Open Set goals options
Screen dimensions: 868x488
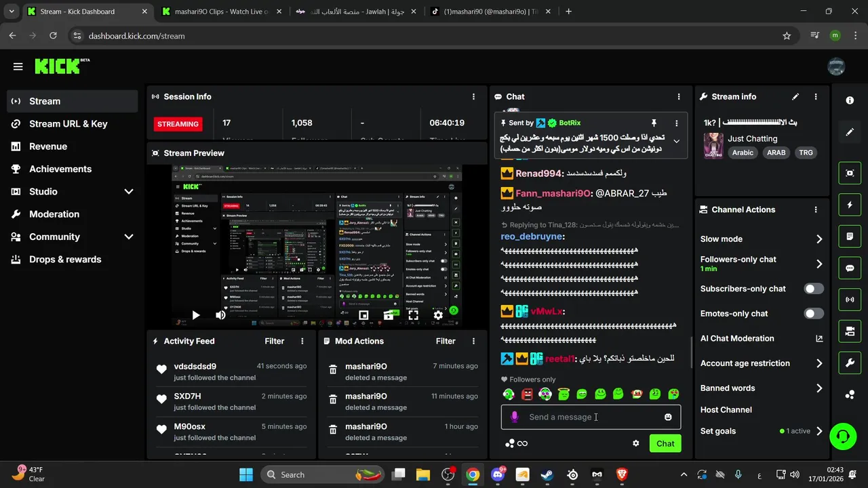click(x=762, y=431)
